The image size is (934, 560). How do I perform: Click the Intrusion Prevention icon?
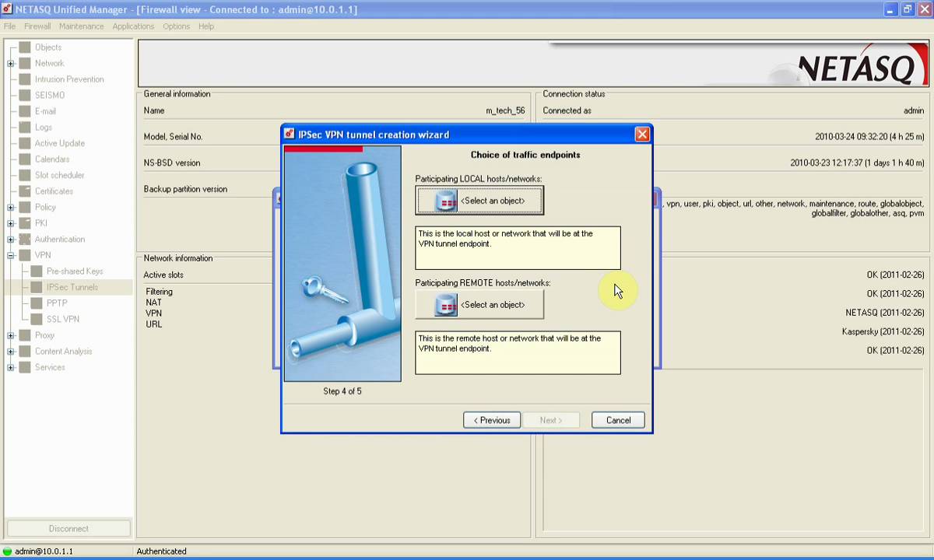pyautogui.click(x=25, y=79)
